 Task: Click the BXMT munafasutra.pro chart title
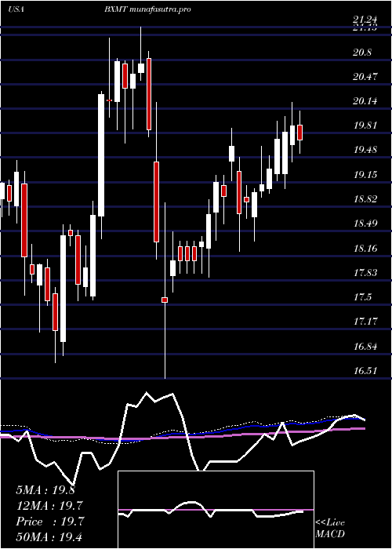[x=147, y=9]
